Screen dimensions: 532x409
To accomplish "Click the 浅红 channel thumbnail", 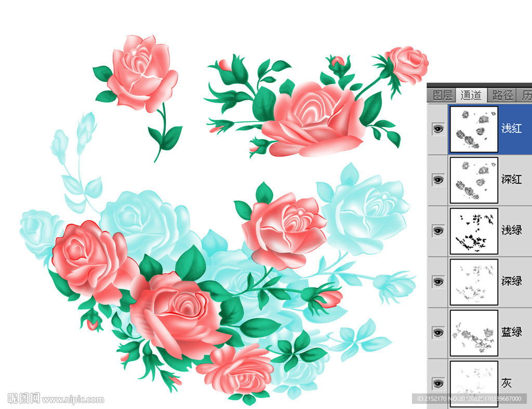I will coord(473,129).
